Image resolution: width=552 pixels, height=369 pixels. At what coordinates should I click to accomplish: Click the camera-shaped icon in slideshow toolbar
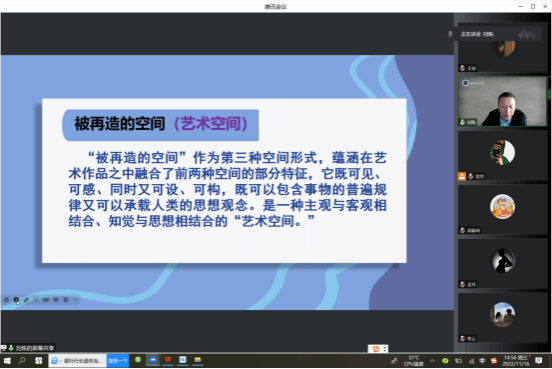pyautogui.click(x=46, y=300)
